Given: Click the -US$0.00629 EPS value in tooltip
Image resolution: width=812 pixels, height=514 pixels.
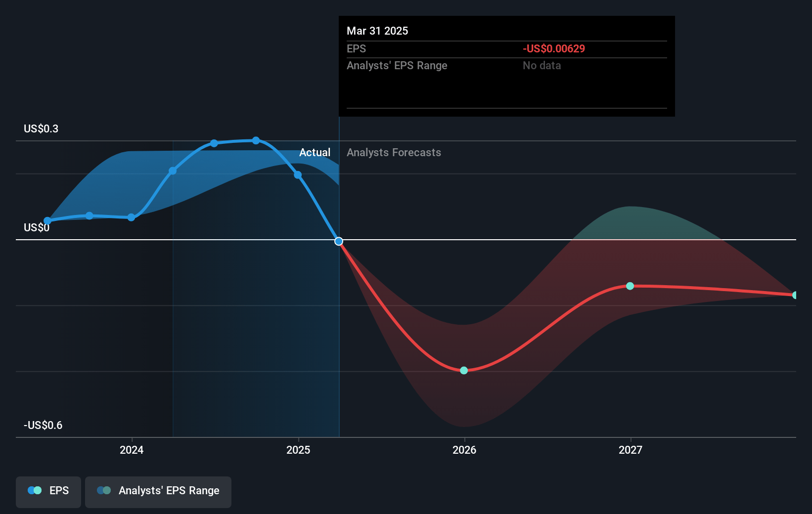Looking at the screenshot, I should coord(554,48).
